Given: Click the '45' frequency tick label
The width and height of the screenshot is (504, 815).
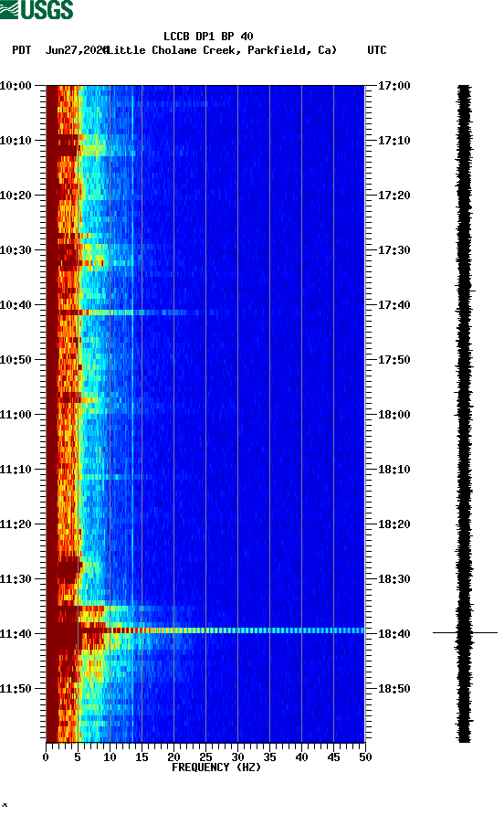Looking at the screenshot, I should tap(333, 757).
